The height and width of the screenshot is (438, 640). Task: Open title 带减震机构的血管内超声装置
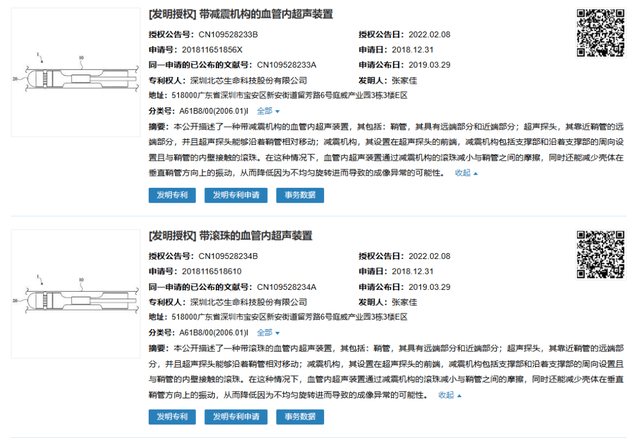266,14
